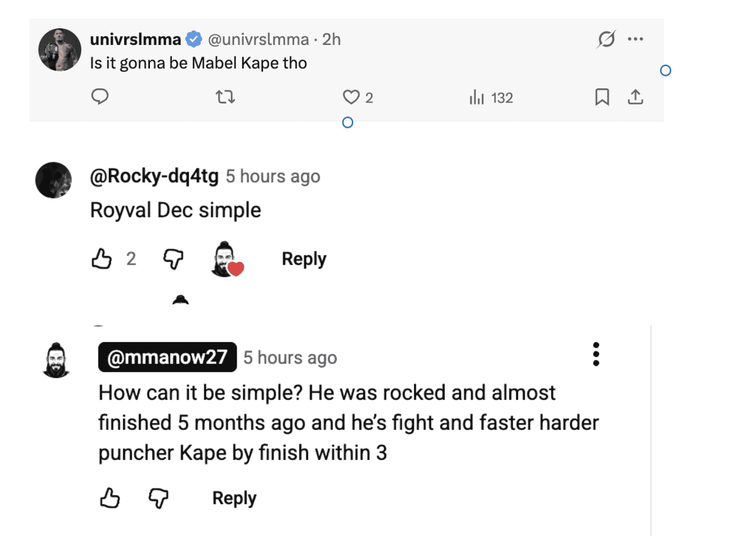Open vertical options menu on mmanow27 comment
Screen dimensions: 756x536
[x=596, y=354]
